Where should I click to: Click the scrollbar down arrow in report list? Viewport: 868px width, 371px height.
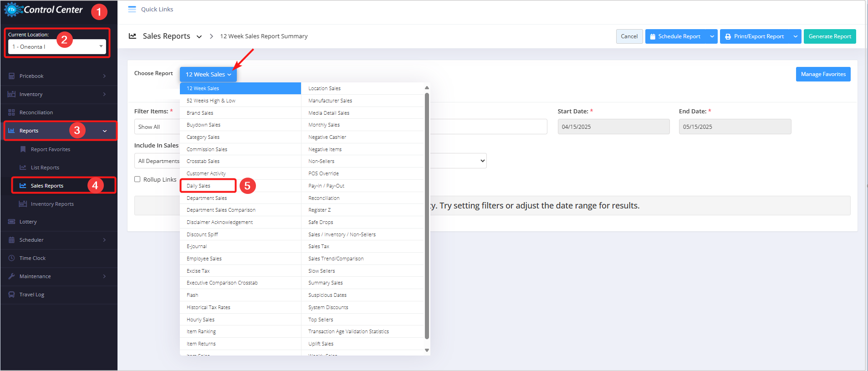point(427,350)
